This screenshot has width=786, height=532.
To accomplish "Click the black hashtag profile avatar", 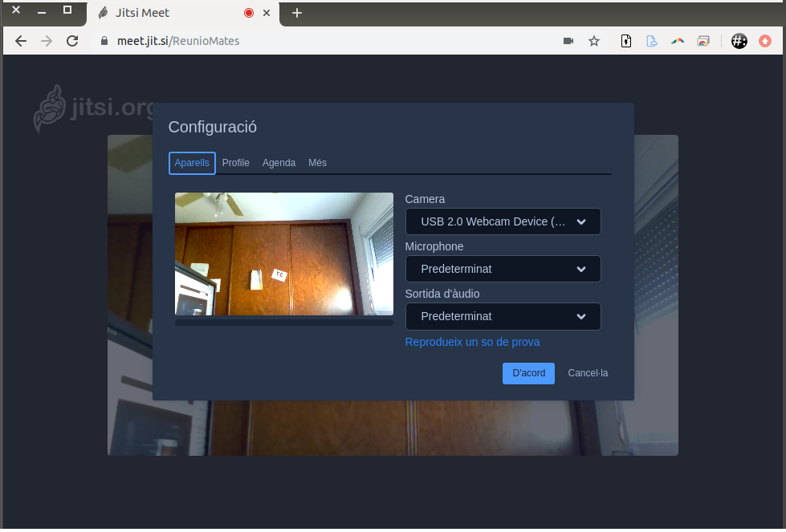I will 739,41.
